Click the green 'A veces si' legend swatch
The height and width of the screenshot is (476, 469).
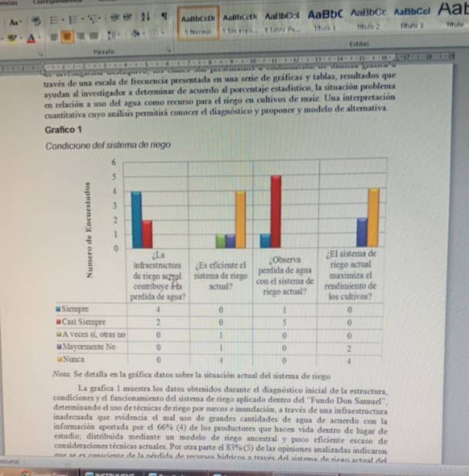[59, 334]
